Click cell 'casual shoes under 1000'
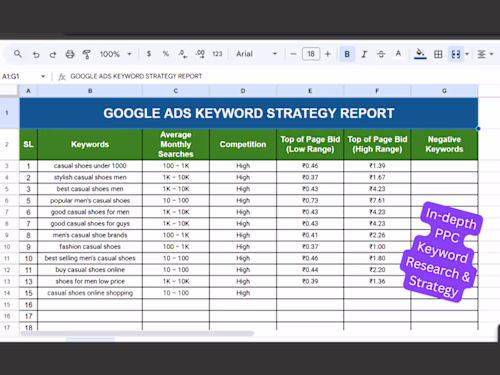500x375 pixels. [x=90, y=166]
